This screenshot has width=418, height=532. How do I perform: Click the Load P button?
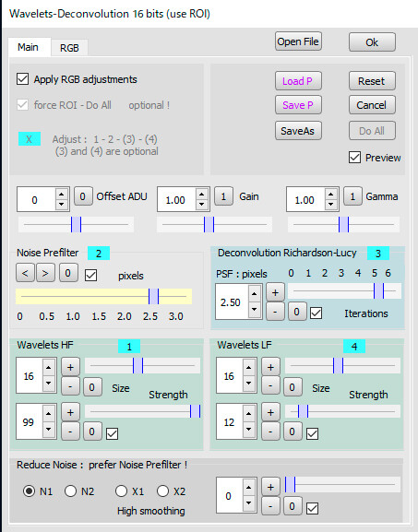pos(298,81)
